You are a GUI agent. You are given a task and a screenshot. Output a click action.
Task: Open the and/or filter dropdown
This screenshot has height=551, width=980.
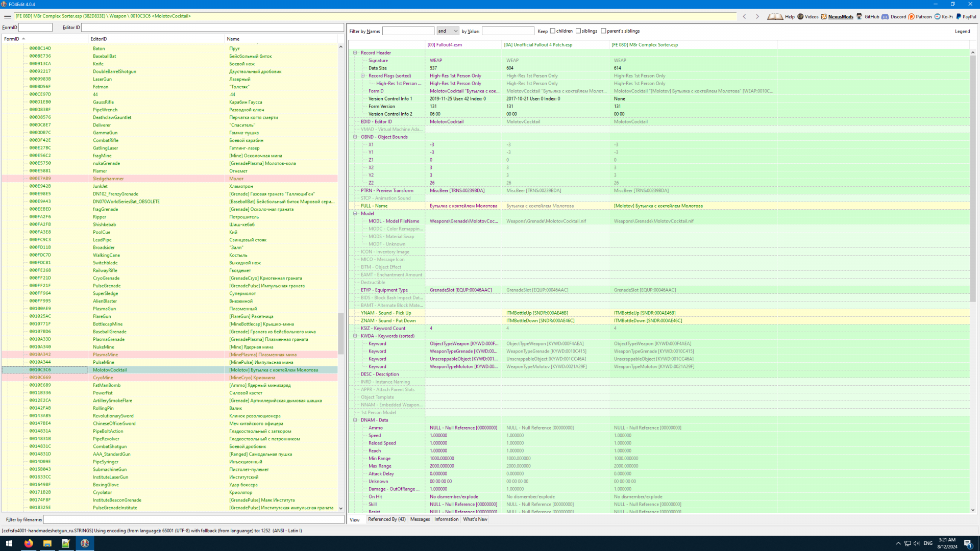click(x=448, y=31)
